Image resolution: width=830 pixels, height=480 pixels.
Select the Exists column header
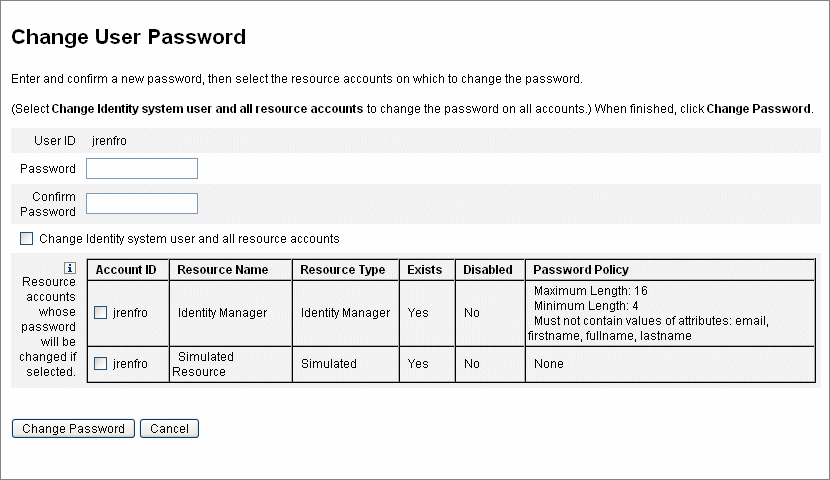[x=425, y=270]
